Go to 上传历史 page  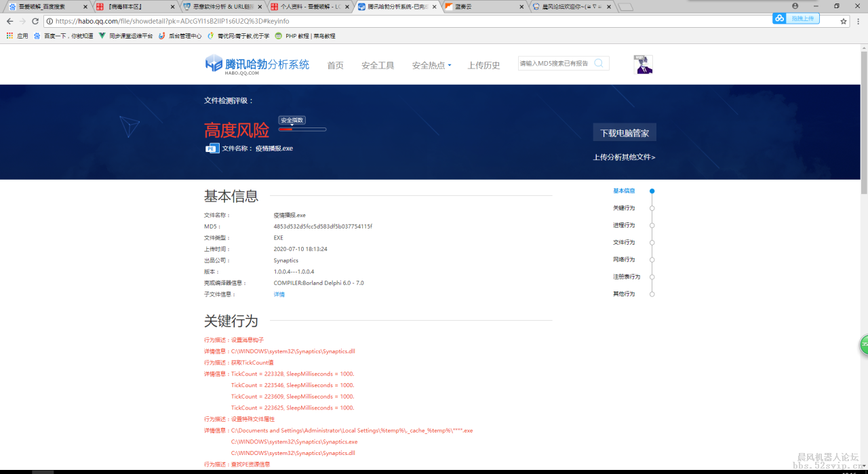(x=484, y=66)
